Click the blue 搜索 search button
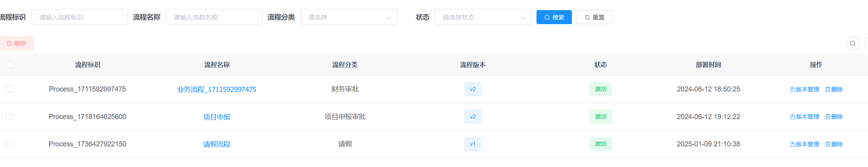The image size is (868, 167). click(x=554, y=17)
